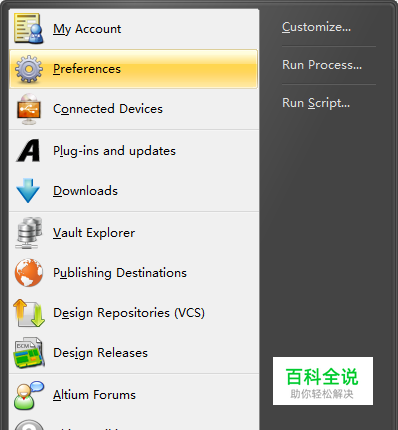Viewport: 398px width, 430px height.
Task: Click the Design Repositories arrows icon
Action: coord(29,313)
